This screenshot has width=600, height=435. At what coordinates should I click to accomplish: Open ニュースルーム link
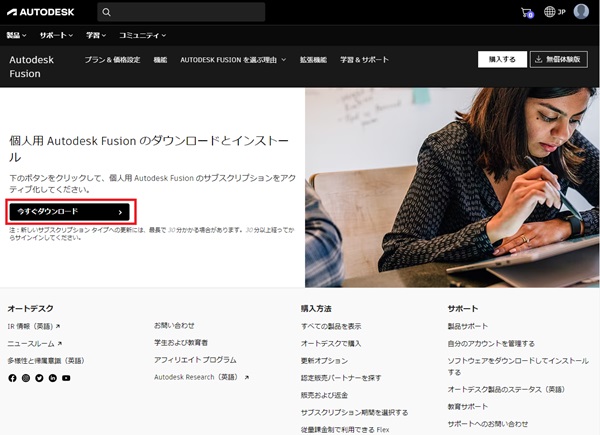(35, 344)
